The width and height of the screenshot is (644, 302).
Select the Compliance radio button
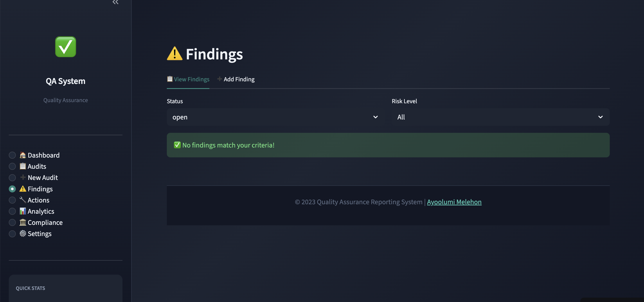(x=12, y=222)
